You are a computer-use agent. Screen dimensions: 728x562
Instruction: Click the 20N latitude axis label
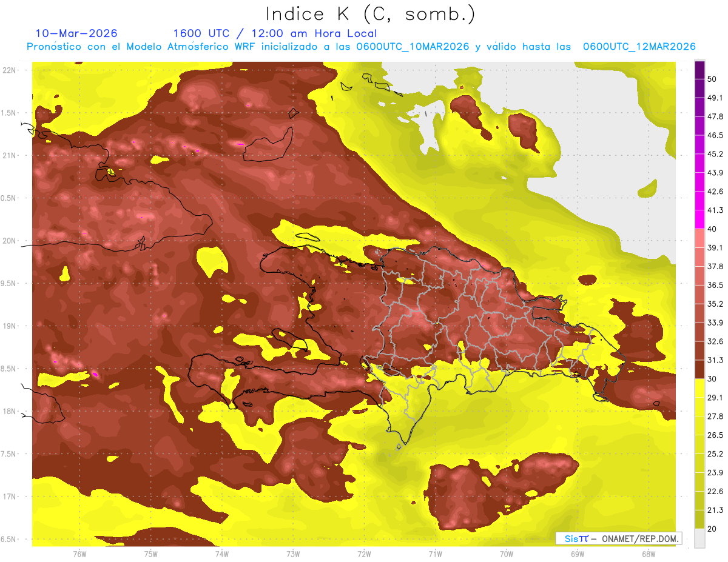pyautogui.click(x=9, y=241)
